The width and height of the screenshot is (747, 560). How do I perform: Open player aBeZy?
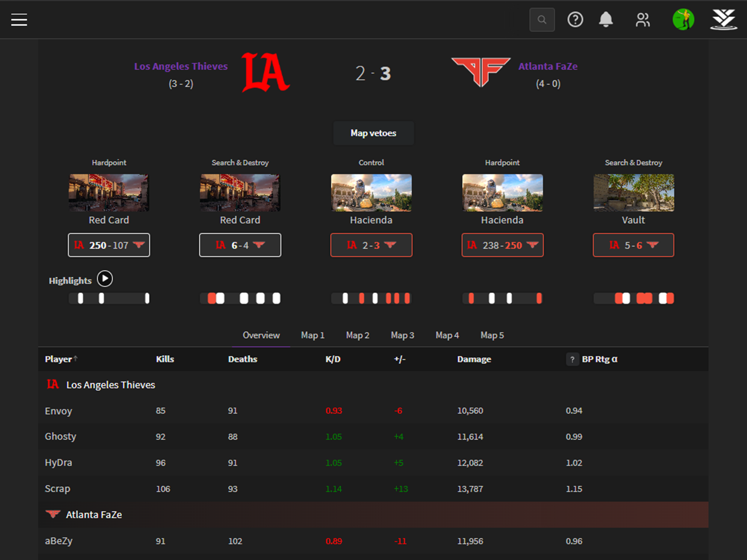coord(59,541)
